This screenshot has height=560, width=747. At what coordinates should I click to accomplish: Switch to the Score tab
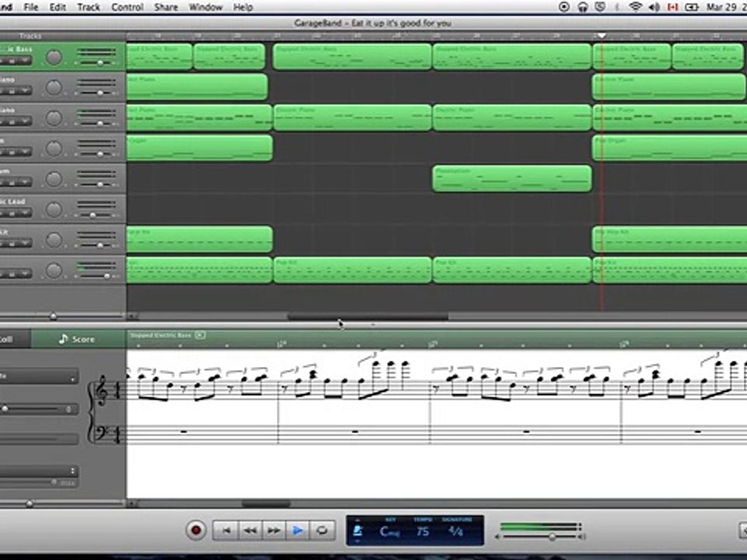(x=78, y=339)
